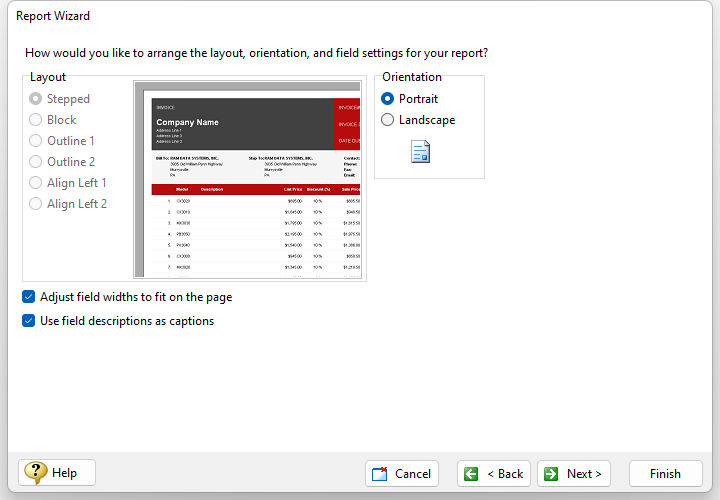Toggle Use field descriptions as captions checkbox

28,320
